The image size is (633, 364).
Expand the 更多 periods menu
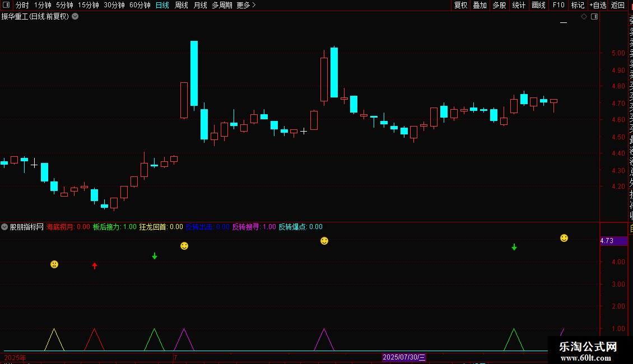246,5
